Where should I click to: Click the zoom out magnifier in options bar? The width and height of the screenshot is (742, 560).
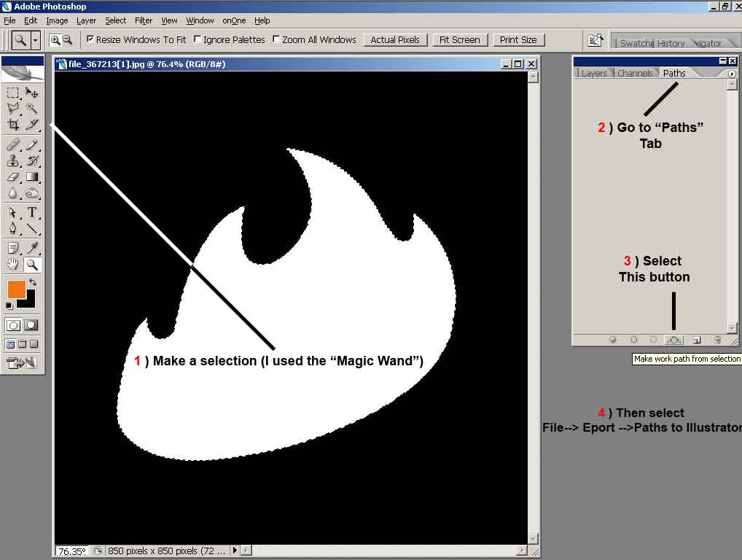click(x=67, y=40)
